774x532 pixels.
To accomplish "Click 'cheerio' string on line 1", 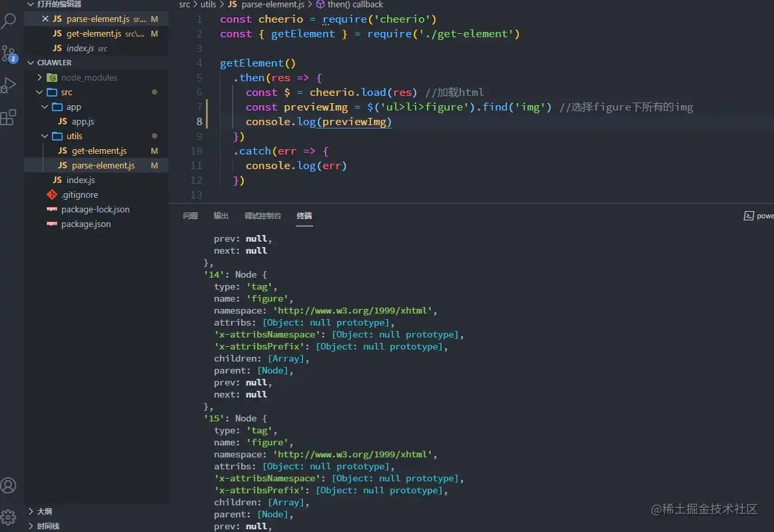I will click(403, 19).
